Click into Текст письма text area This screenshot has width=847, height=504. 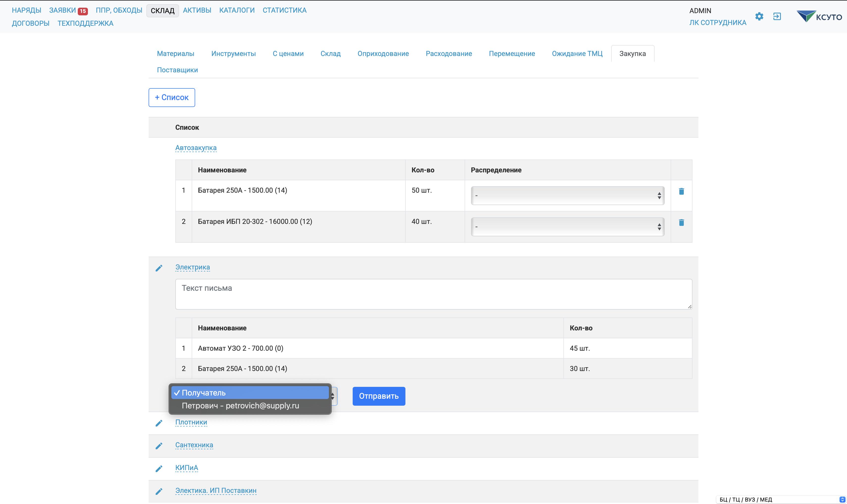(433, 294)
